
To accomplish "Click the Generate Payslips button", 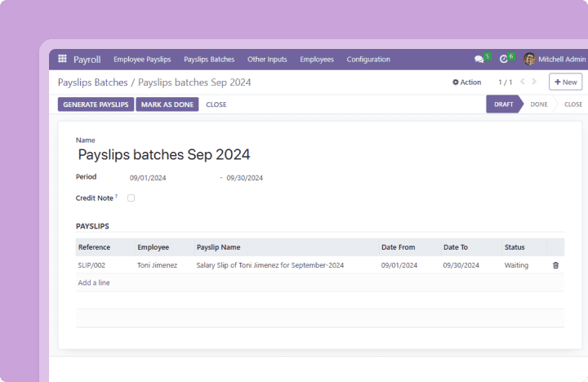I will [x=96, y=104].
